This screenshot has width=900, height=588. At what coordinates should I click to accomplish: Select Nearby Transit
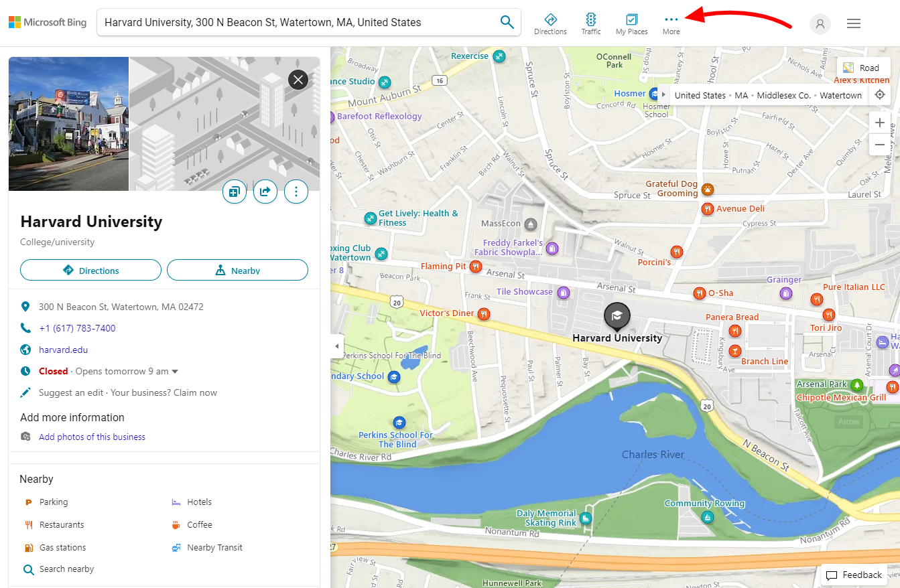[x=214, y=547]
